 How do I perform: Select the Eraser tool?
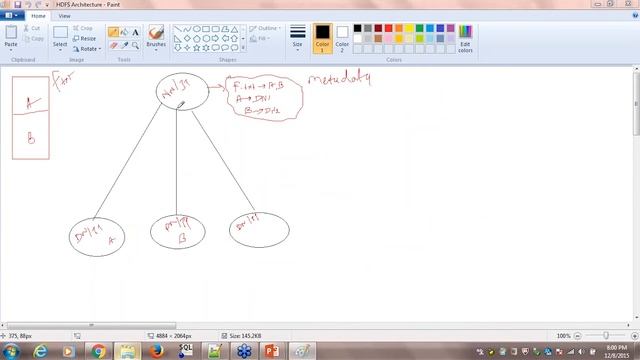tap(113, 45)
